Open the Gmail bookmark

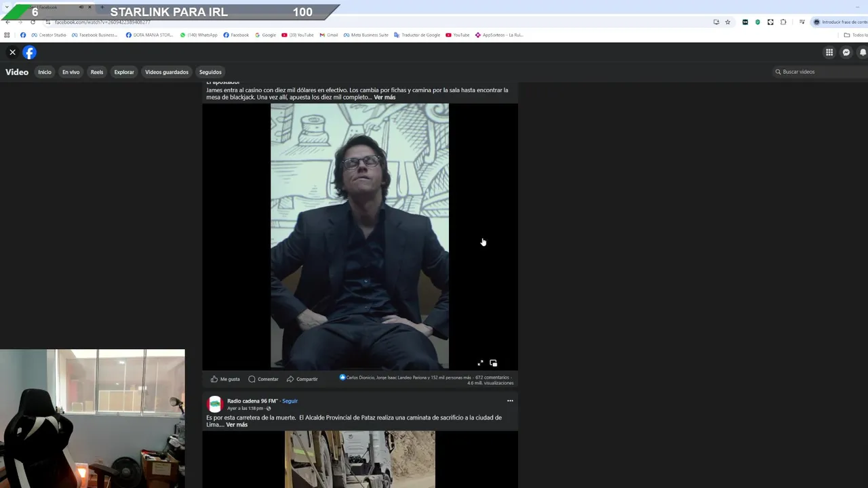click(x=329, y=35)
